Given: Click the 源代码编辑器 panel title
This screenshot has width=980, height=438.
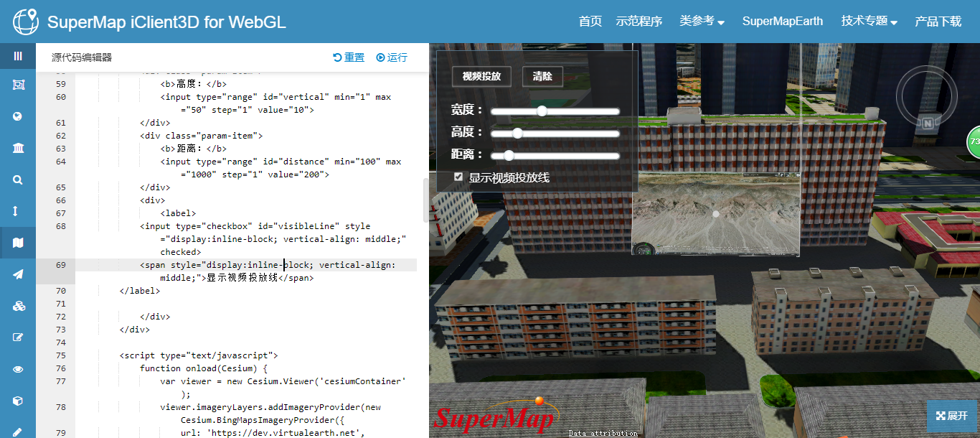Looking at the screenshot, I should pos(82,57).
